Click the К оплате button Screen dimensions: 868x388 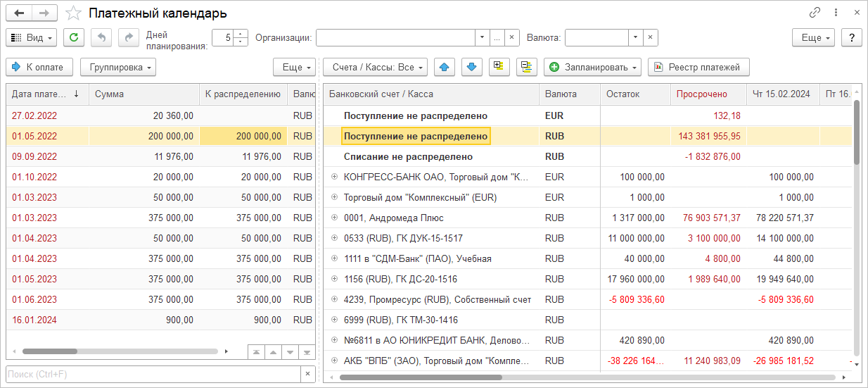39,67
